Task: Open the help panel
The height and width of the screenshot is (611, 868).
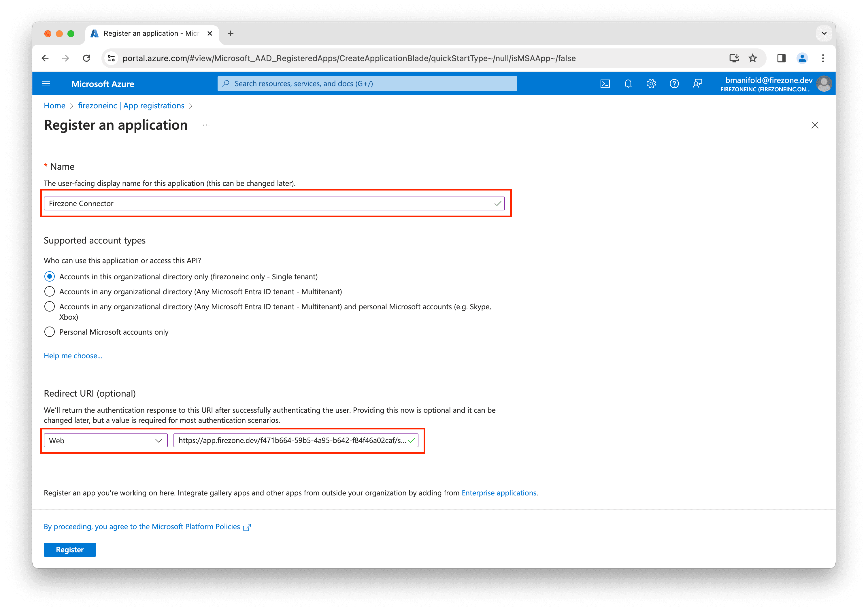Action: pos(674,84)
